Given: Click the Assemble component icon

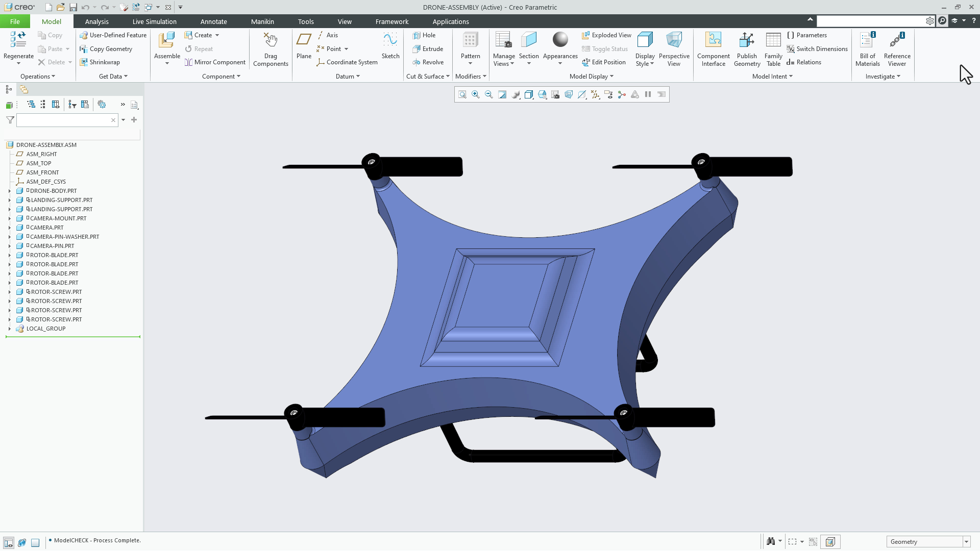Looking at the screenshot, I should 167,40.
